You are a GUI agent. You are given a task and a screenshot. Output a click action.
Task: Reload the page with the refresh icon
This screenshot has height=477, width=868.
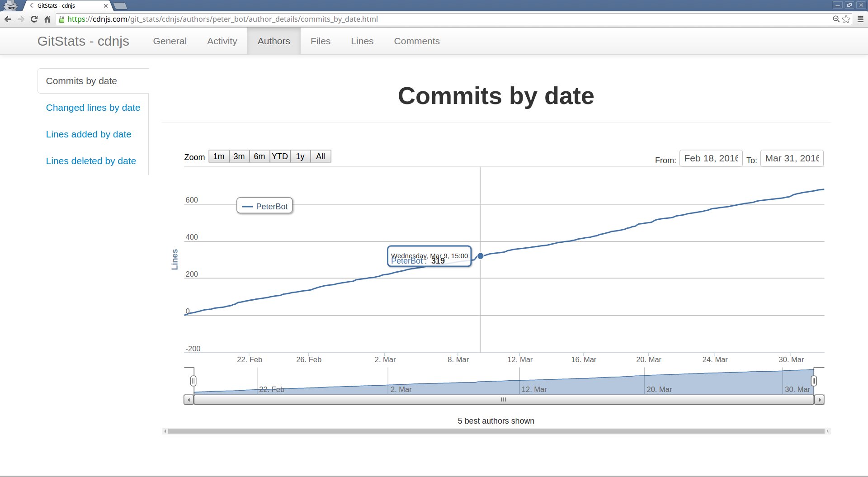(x=34, y=19)
